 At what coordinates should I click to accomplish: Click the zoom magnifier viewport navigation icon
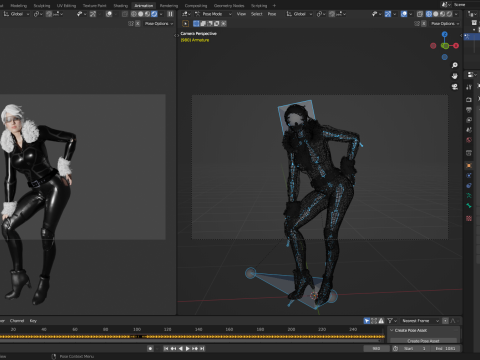(x=455, y=65)
